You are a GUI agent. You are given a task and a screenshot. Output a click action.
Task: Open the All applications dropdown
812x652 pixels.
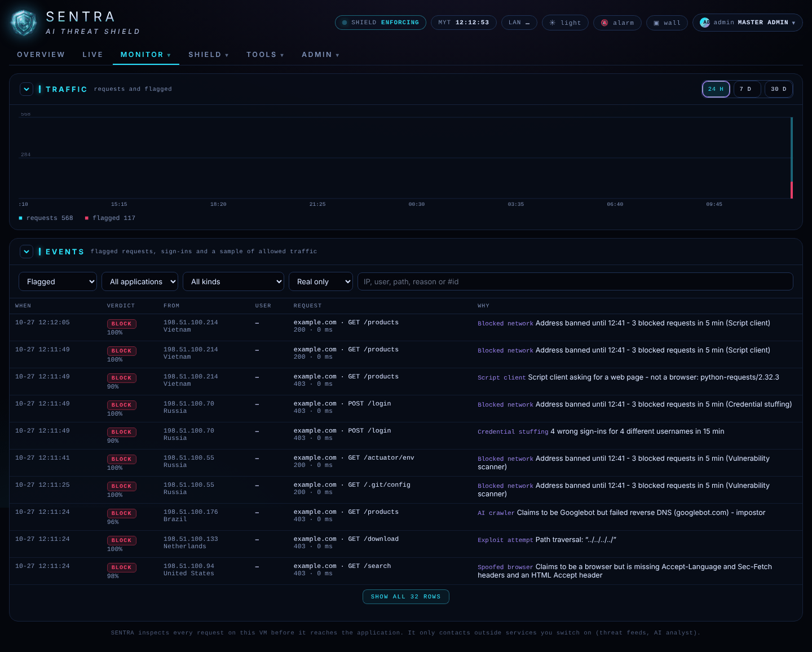(x=140, y=281)
